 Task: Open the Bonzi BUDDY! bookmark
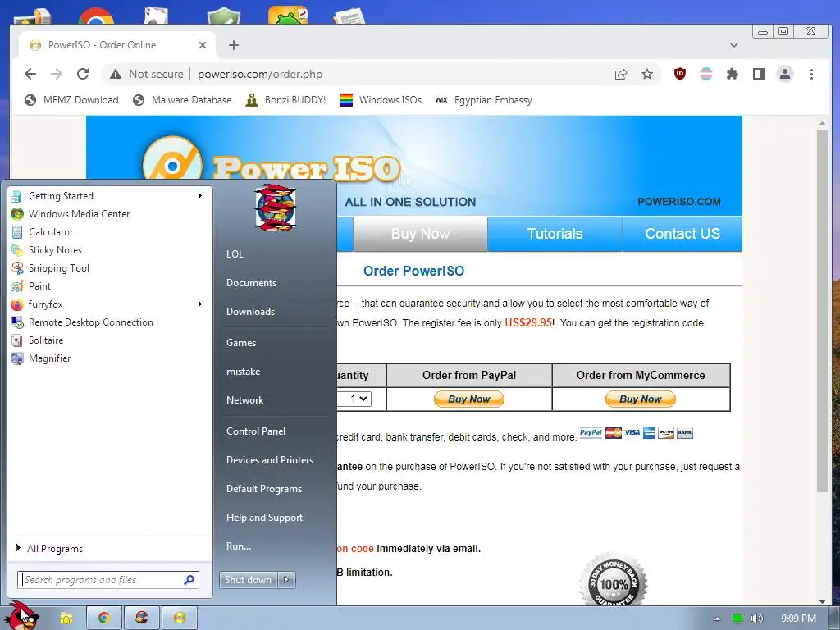coord(285,99)
